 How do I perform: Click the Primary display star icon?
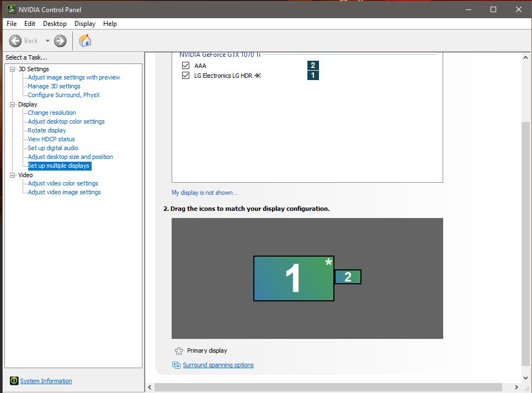coord(178,351)
